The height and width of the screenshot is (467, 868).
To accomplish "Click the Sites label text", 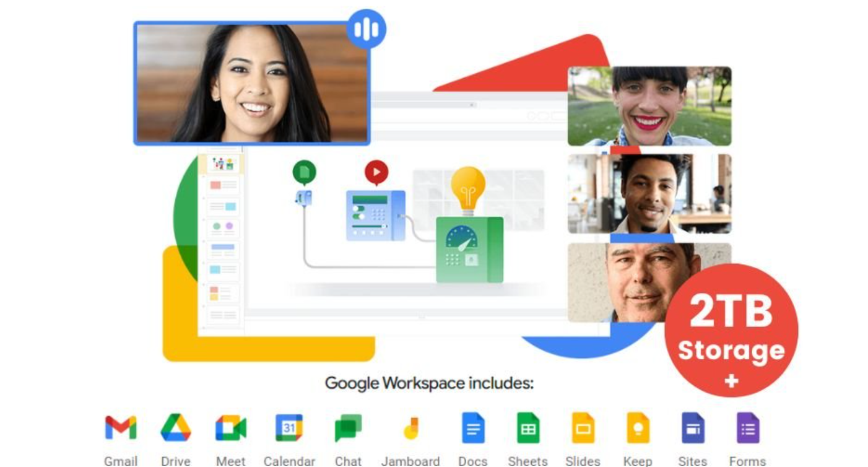I will pos(693,461).
